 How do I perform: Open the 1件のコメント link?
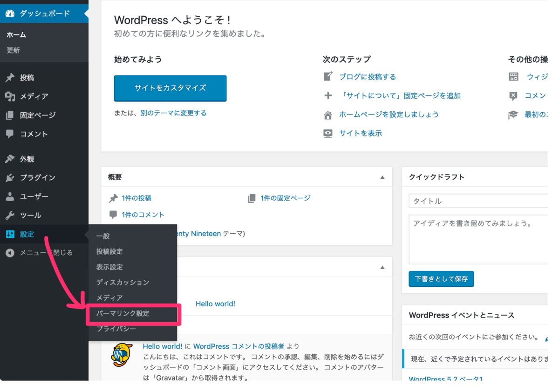[x=143, y=215]
